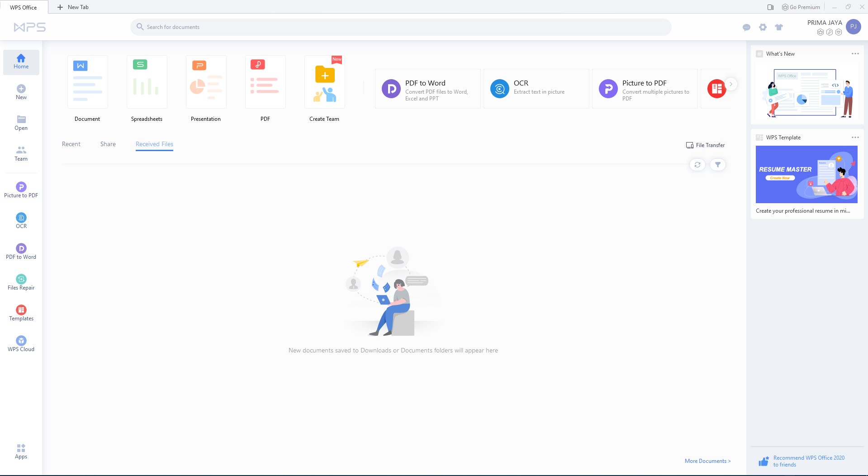Select the WPS Office window tab
The image size is (868, 476).
(x=24, y=7)
